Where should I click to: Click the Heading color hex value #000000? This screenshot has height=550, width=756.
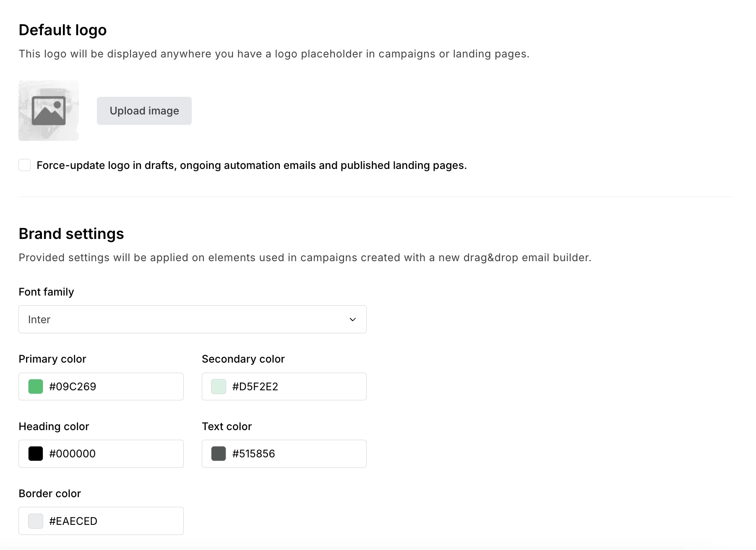click(x=72, y=454)
